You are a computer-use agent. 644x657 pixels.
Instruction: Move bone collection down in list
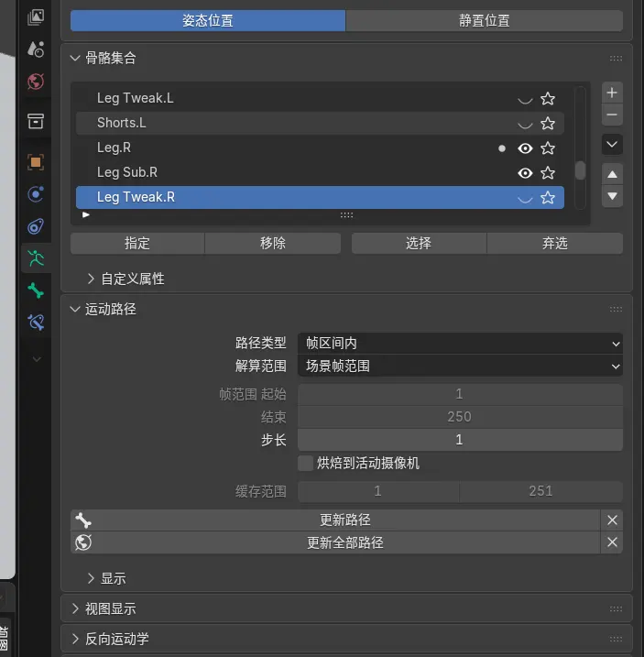click(x=612, y=196)
